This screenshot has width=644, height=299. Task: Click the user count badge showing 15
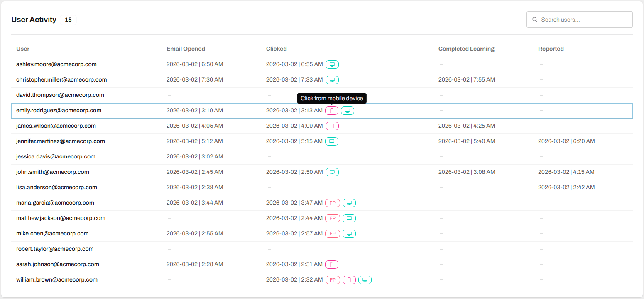pyautogui.click(x=69, y=19)
